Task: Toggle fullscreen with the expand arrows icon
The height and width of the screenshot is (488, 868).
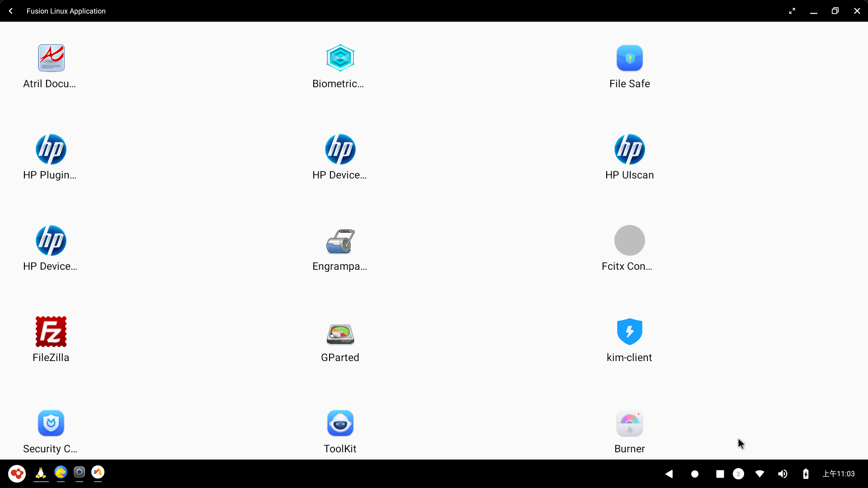Action: 792,11
